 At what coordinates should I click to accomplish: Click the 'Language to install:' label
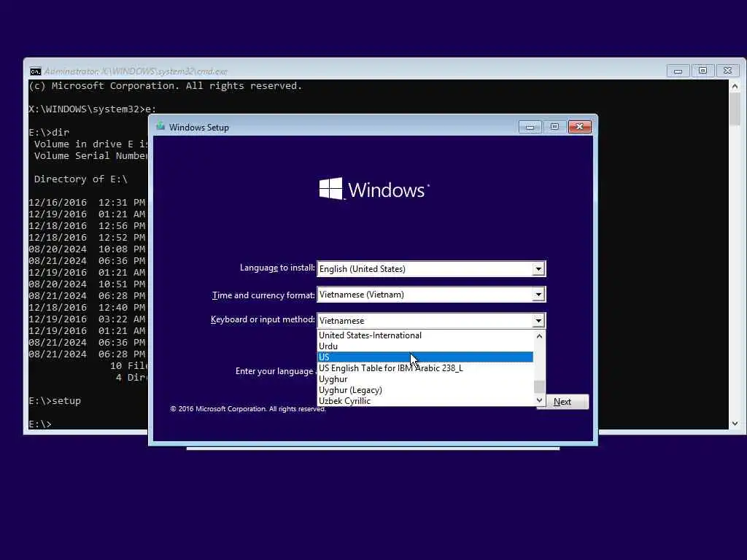pyautogui.click(x=277, y=268)
